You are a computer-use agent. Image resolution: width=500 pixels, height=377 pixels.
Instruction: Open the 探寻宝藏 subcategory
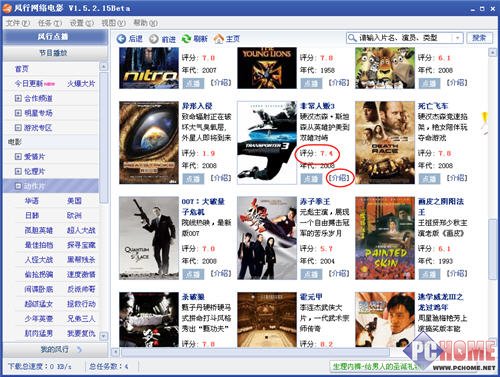point(81,245)
